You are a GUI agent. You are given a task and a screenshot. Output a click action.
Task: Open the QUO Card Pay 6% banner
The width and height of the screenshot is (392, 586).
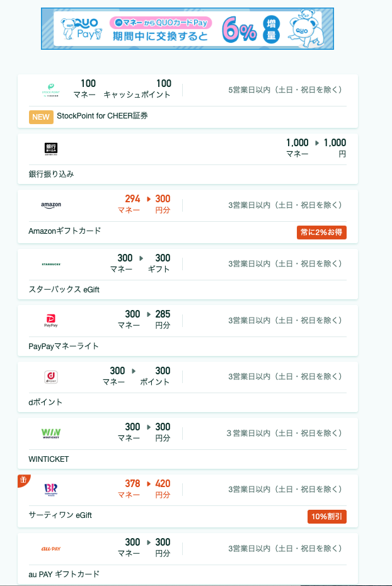click(x=187, y=29)
